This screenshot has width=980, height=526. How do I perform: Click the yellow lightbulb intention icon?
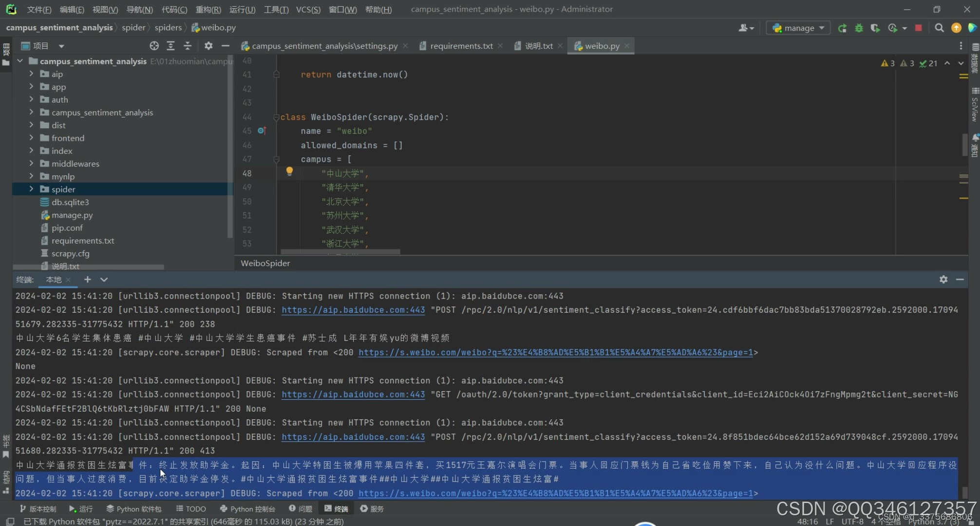tap(289, 171)
